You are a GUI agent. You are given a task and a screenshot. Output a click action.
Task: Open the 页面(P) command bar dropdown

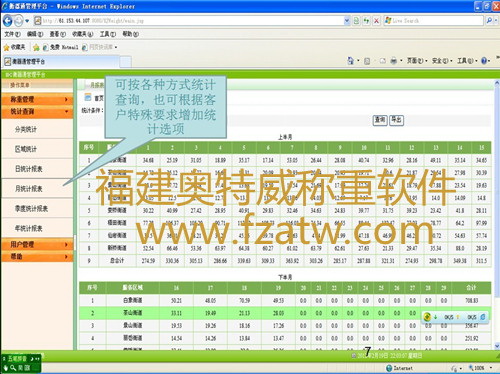coord(417,61)
